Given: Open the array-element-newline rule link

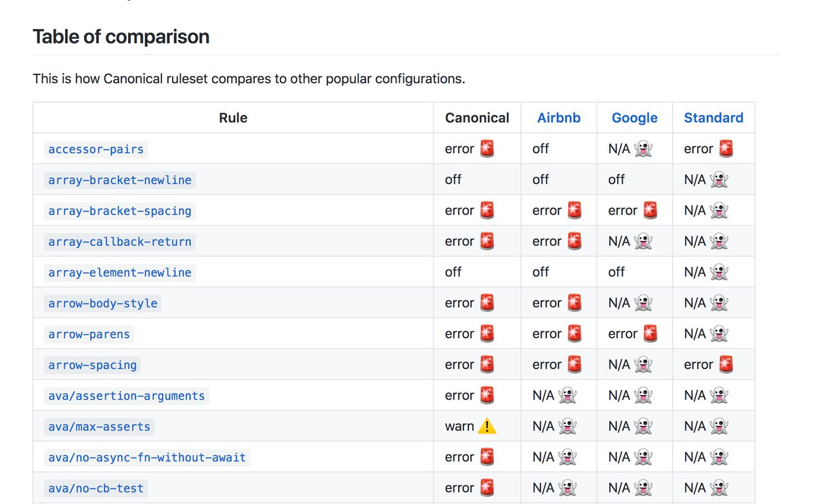Looking at the screenshot, I should click(119, 272).
